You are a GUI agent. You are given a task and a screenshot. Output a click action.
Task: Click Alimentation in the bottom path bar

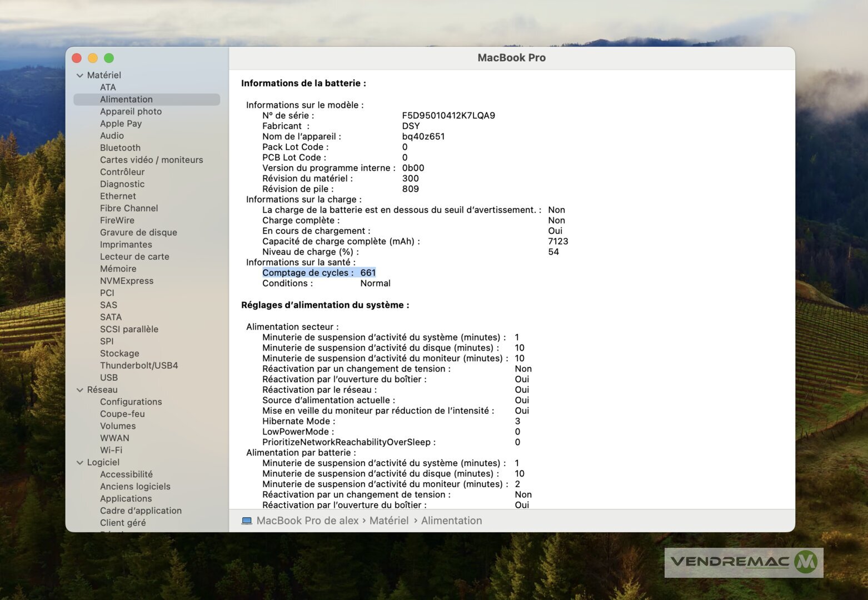(451, 521)
